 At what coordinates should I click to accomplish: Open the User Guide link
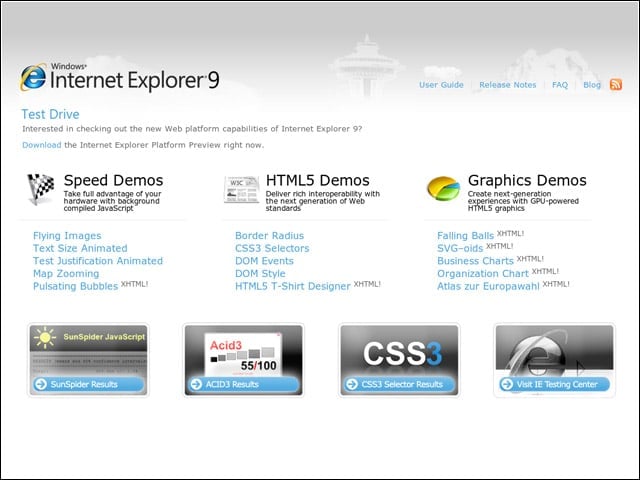pos(441,85)
